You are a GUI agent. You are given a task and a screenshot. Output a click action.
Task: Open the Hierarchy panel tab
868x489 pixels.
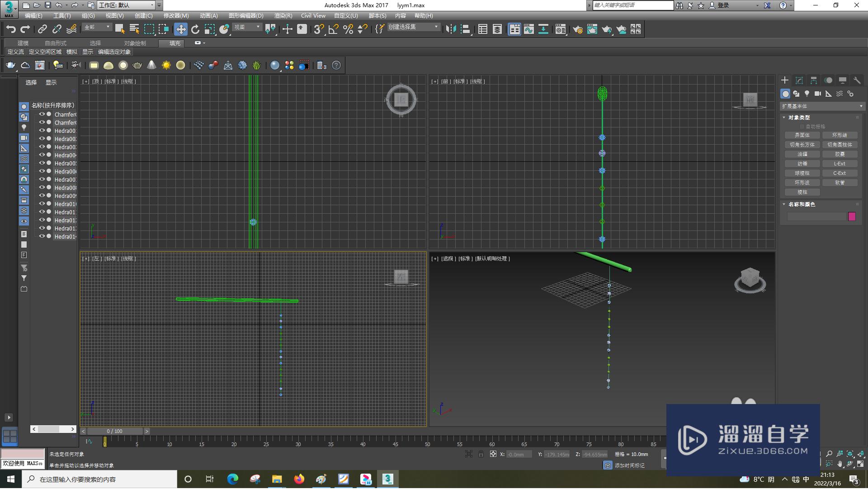point(814,80)
